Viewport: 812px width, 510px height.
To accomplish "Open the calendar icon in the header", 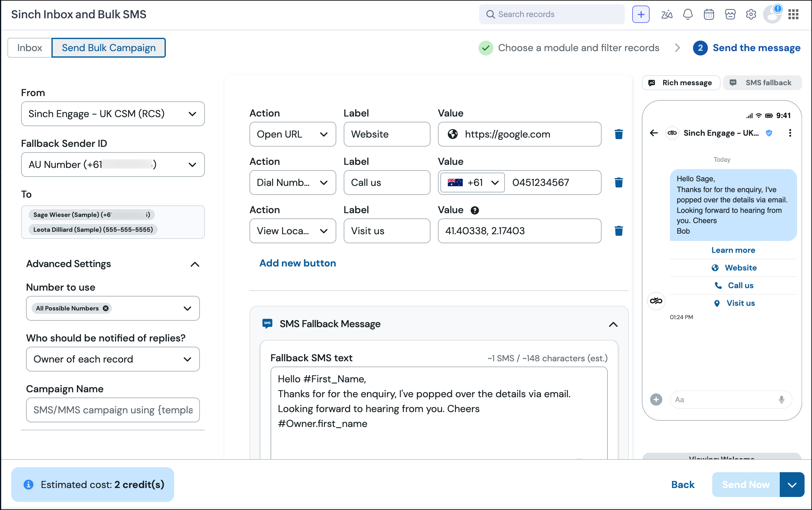I will [709, 14].
